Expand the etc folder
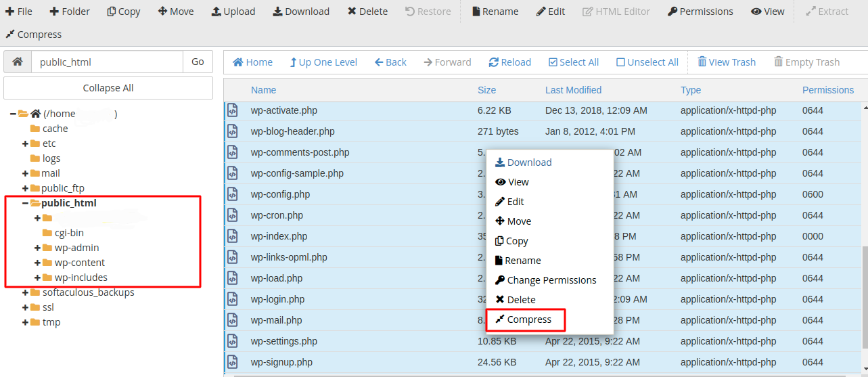Screen dimensions: 868x377 point(25,143)
